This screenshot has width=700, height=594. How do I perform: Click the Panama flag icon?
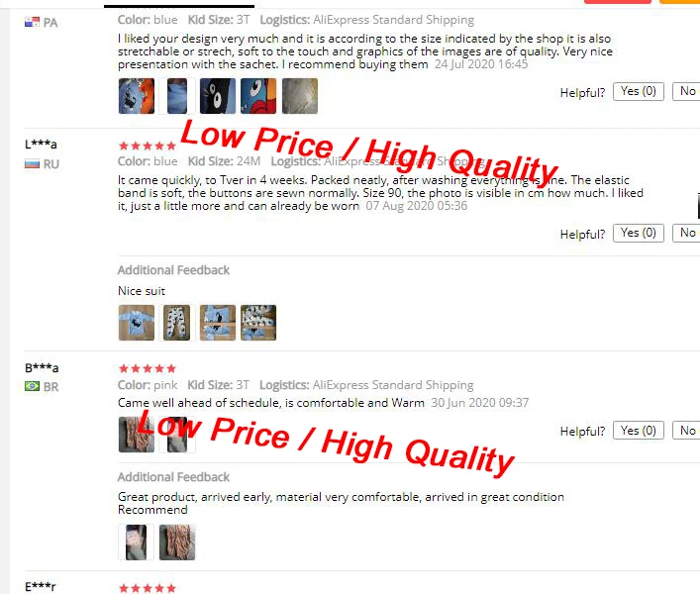tap(32, 22)
